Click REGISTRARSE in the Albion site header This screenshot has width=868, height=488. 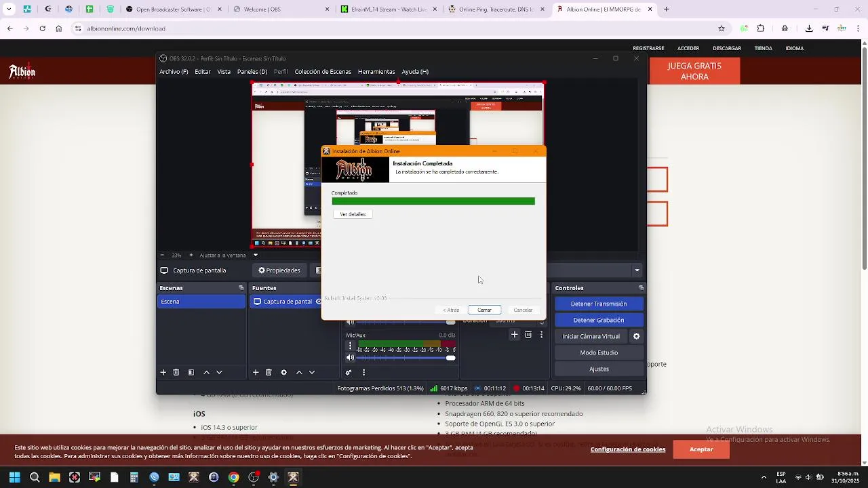coord(648,48)
